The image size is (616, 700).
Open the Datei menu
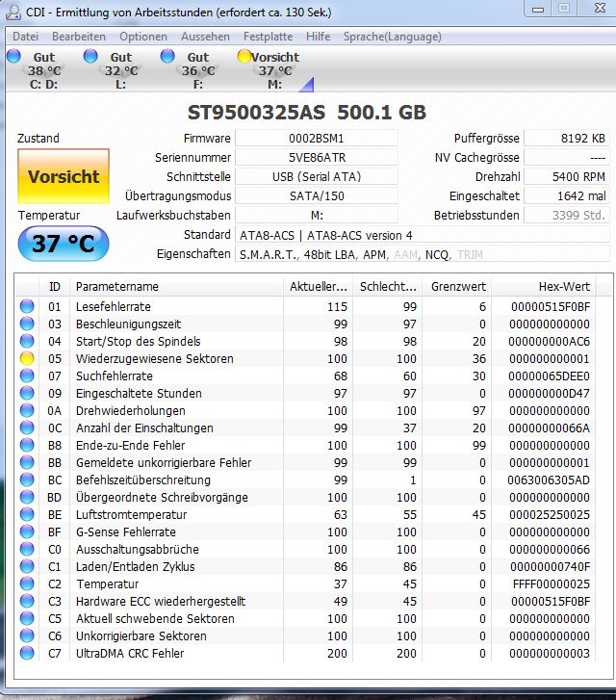click(x=25, y=37)
